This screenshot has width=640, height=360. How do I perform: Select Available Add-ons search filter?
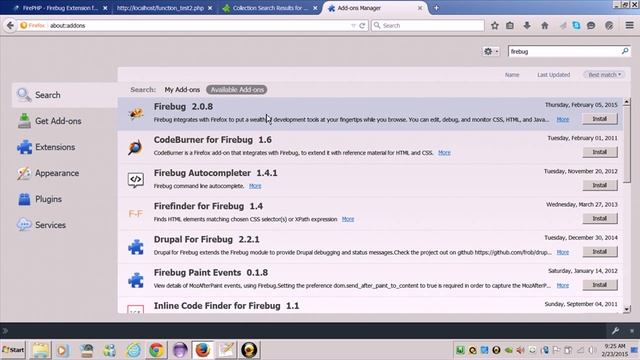(237, 90)
